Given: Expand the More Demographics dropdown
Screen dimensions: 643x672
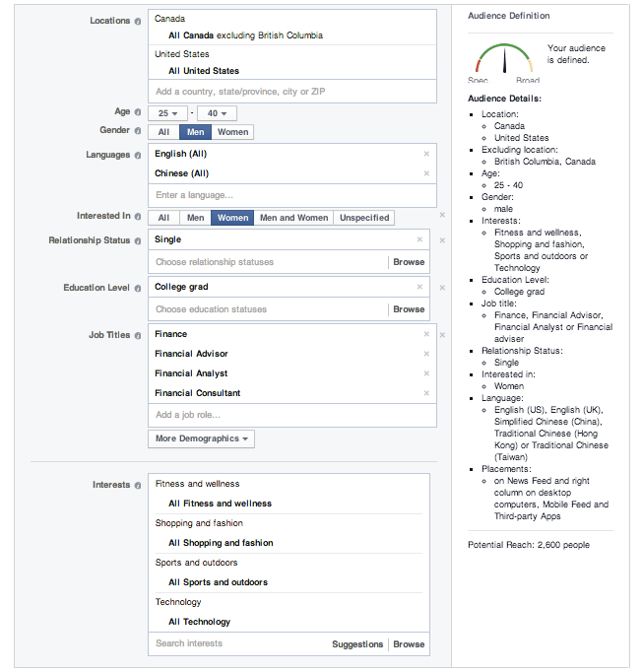Looking at the screenshot, I should (x=201, y=438).
